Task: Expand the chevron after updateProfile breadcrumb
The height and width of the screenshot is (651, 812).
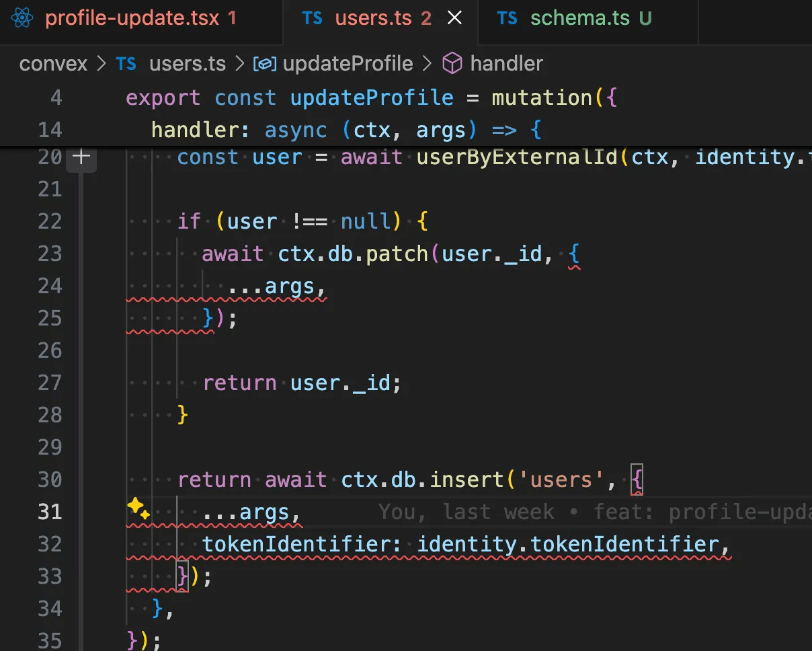Action: (x=427, y=64)
